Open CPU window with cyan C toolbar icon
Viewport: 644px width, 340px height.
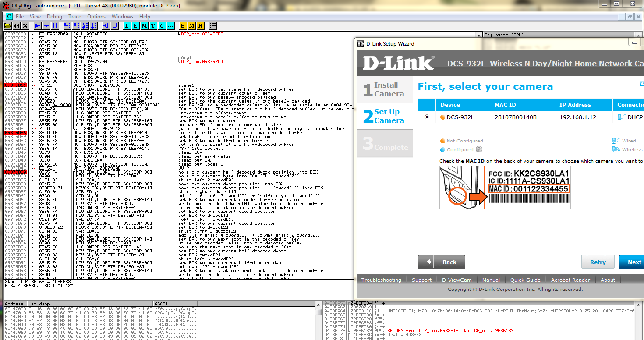coord(162,26)
